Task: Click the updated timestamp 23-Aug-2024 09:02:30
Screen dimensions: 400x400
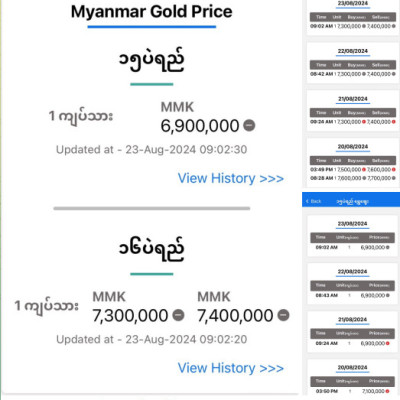Action: click(x=186, y=150)
